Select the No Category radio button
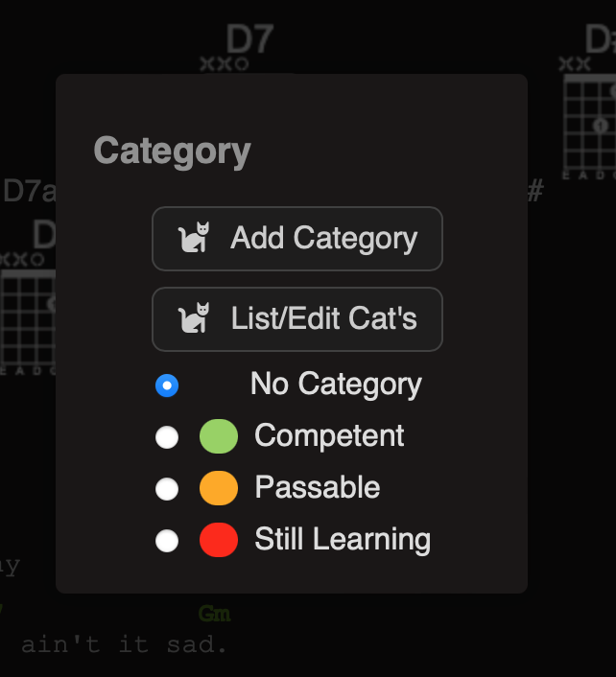This screenshot has width=616, height=677. coord(167,385)
